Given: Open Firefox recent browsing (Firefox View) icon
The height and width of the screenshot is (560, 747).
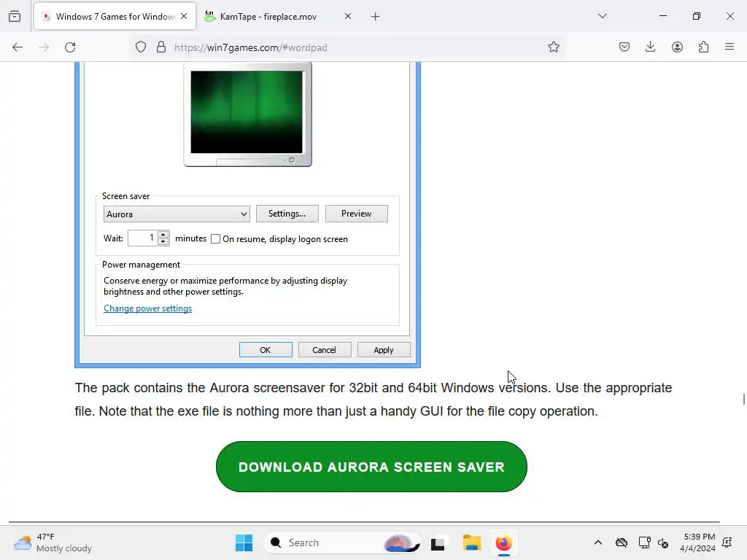Looking at the screenshot, I should 15,16.
